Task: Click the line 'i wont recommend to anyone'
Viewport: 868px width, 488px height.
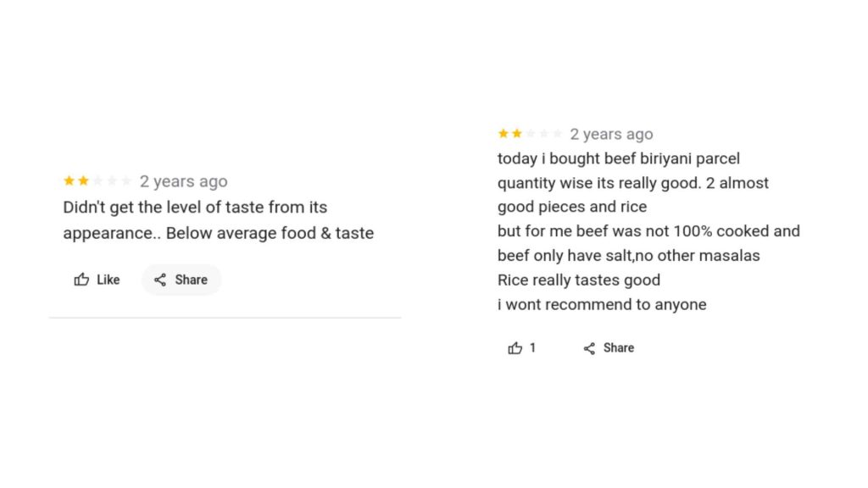Action: click(x=602, y=305)
